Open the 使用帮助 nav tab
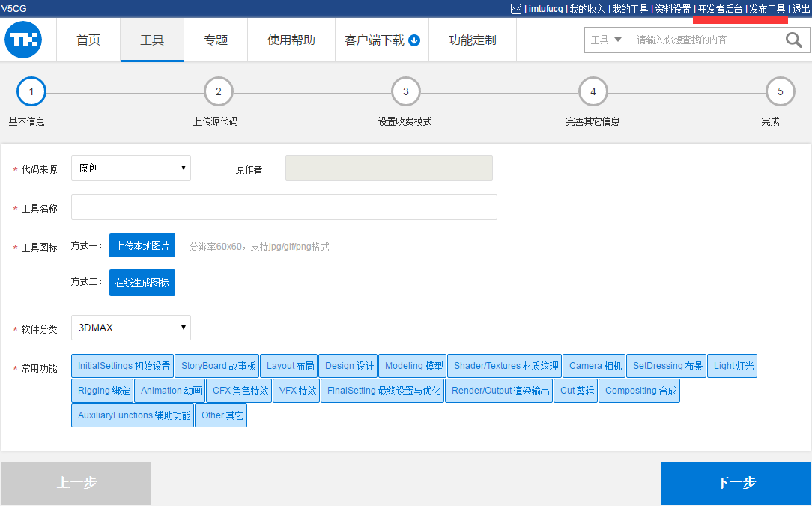Image resolution: width=812 pixels, height=506 pixels. pos(291,40)
